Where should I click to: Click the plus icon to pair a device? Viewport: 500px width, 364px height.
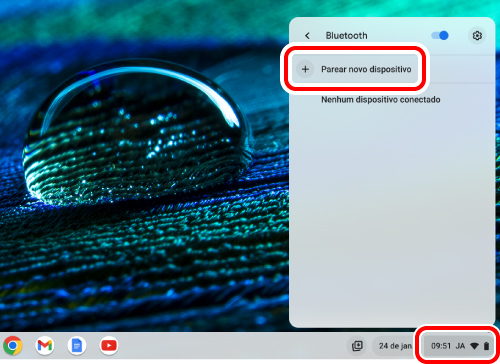tap(305, 69)
